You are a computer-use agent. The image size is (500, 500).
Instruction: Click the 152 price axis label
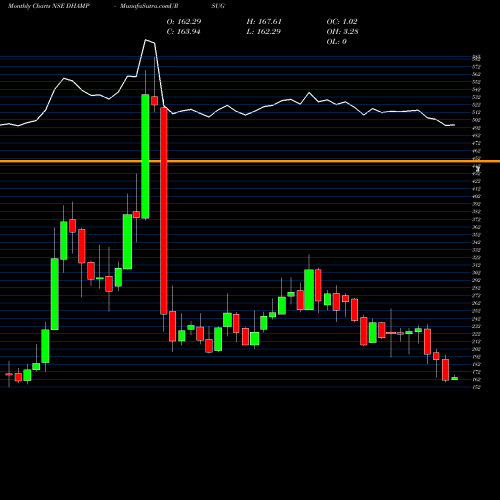click(476, 387)
